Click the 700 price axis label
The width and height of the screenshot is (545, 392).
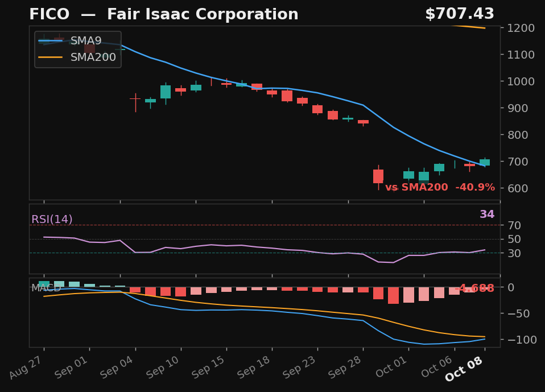(518, 162)
